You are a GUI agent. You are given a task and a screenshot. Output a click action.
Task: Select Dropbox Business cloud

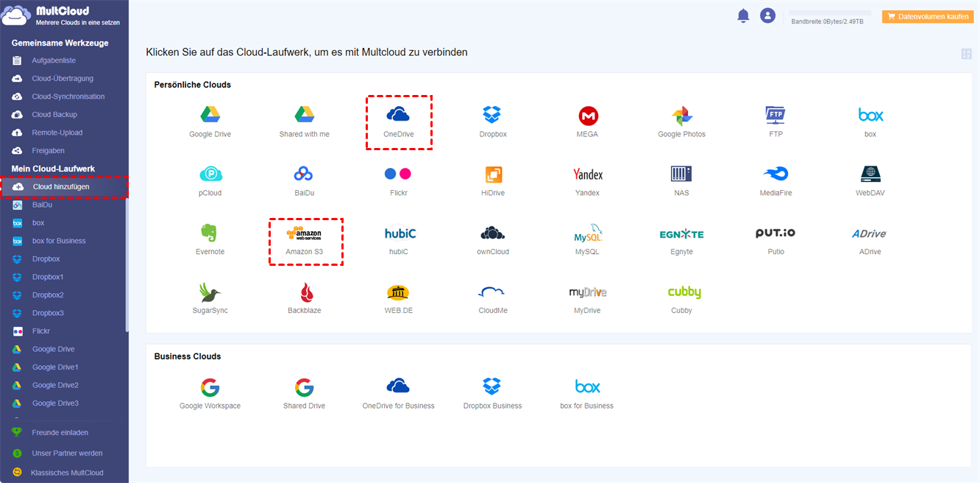492,387
